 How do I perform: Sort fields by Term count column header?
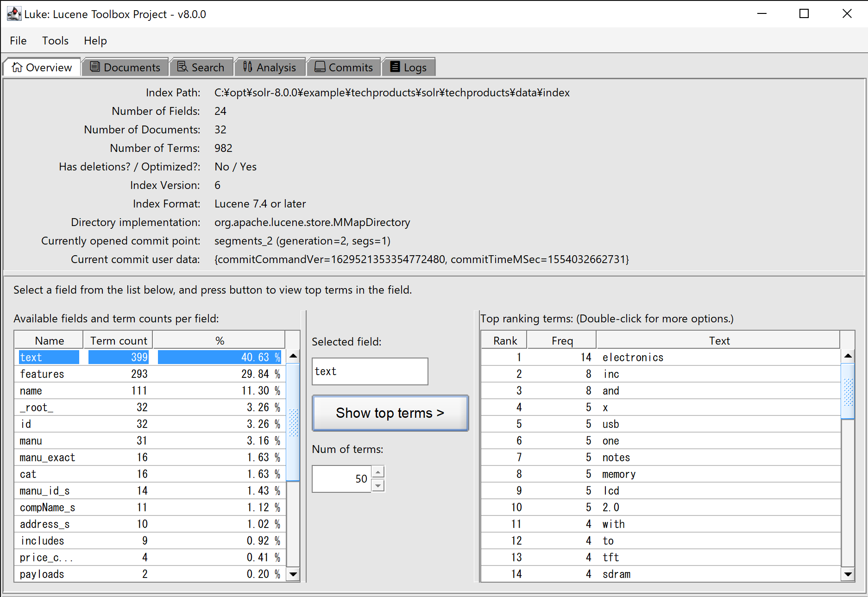[x=119, y=341]
